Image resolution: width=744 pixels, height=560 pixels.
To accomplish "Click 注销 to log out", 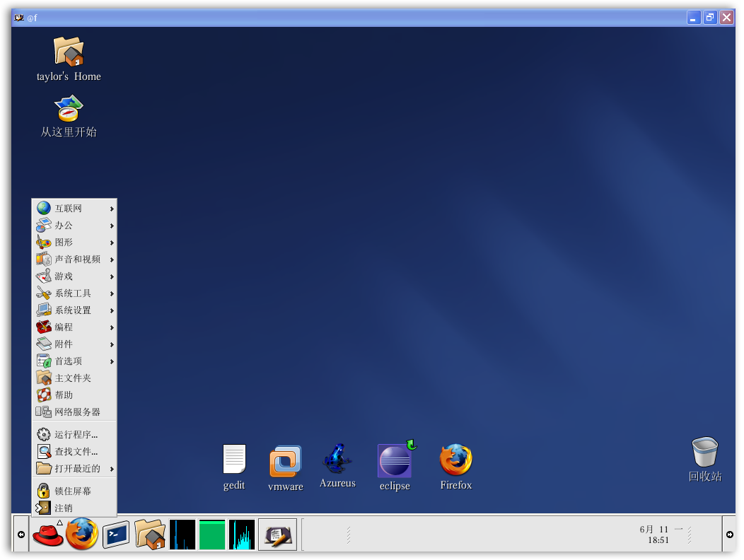I will 62,508.
